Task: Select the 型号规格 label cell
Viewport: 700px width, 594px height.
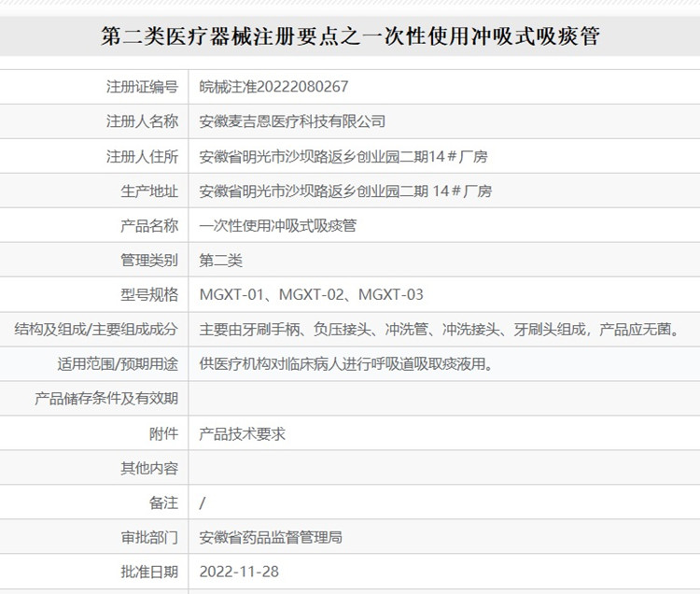Action: coord(149,295)
